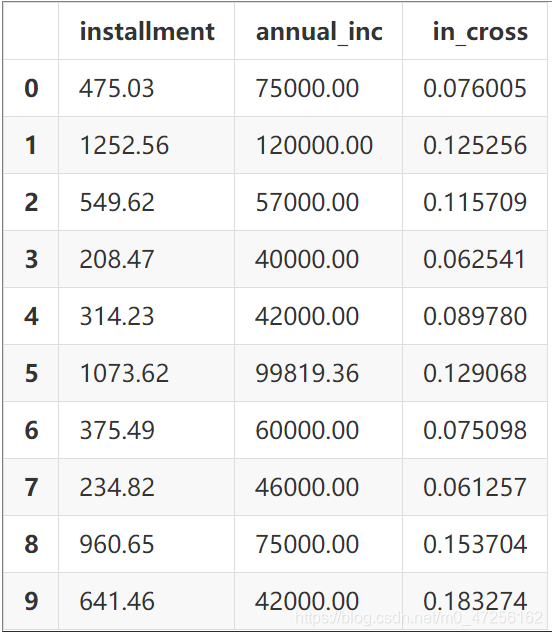The height and width of the screenshot is (636, 552).
Task: Click annual_inc value 57000.00
Action: point(307,202)
